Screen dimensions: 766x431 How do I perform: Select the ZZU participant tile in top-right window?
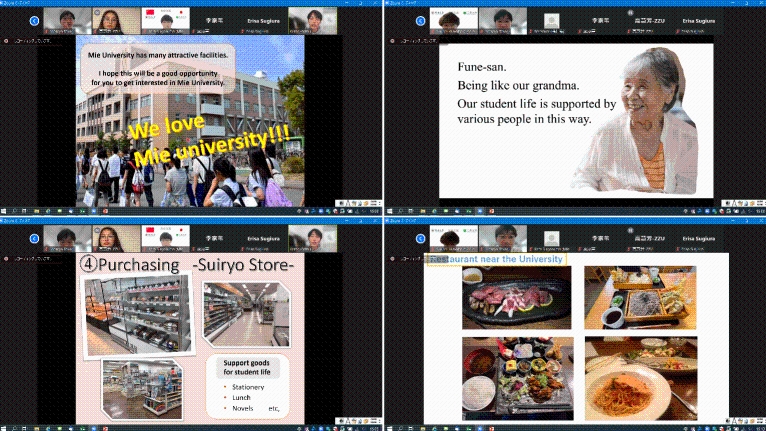[x=649, y=21]
